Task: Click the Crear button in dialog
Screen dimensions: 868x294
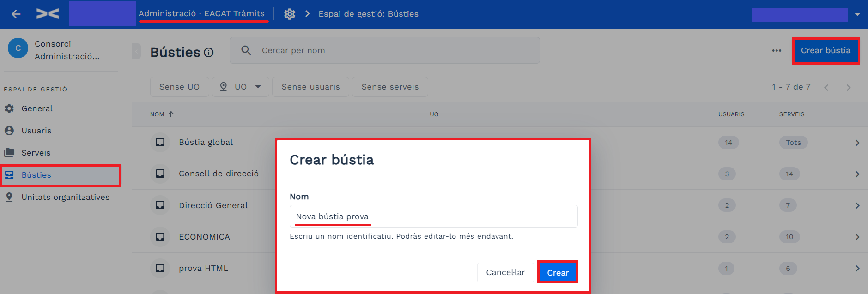Action: [x=558, y=272]
